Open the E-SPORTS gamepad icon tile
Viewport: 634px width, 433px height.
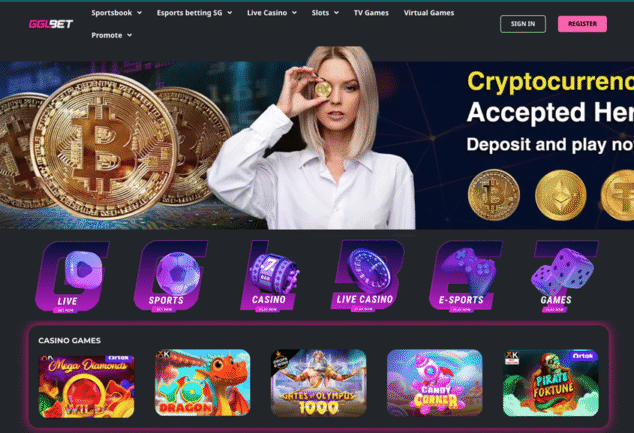(x=465, y=277)
